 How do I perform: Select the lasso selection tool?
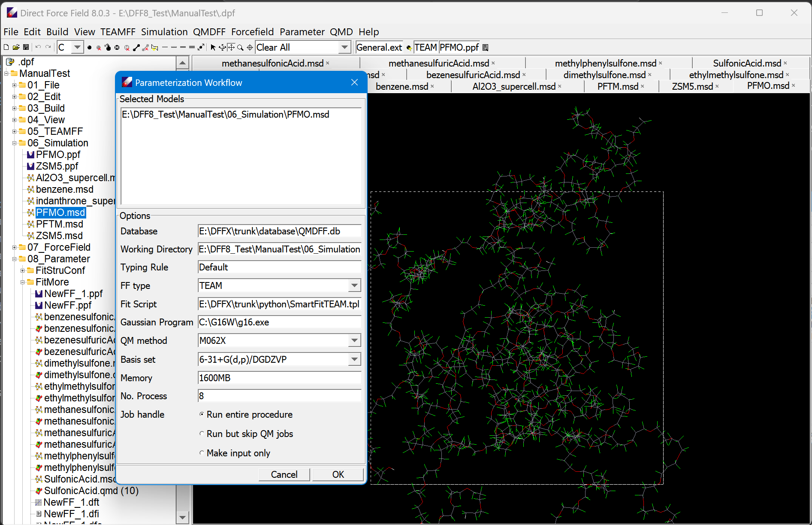tap(155, 47)
